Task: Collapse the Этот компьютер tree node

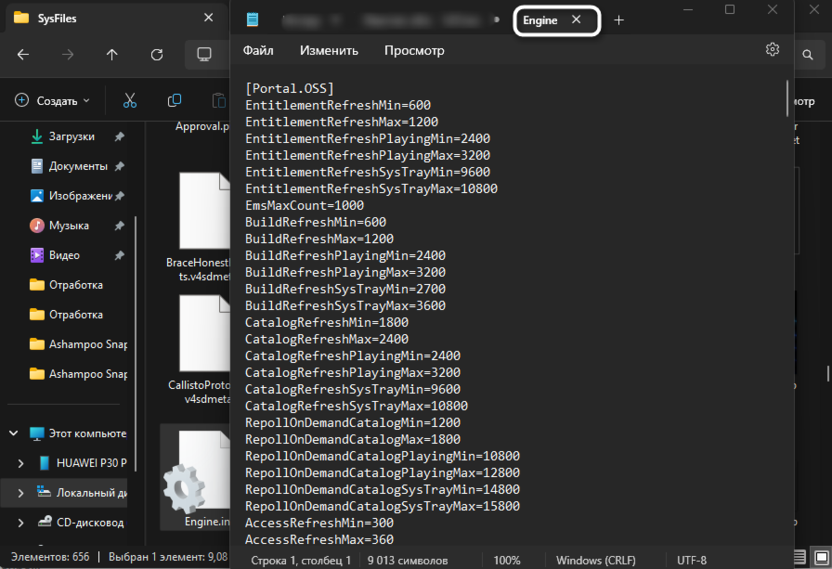Action: tap(14, 434)
